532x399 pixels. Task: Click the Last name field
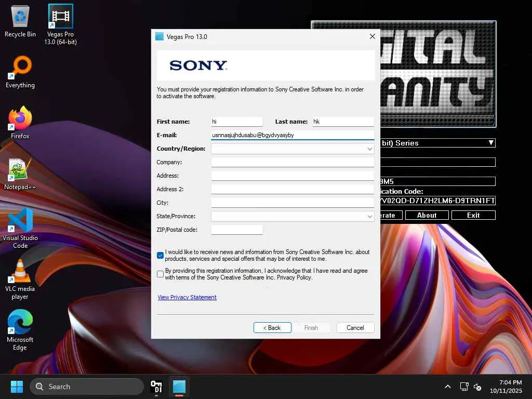pos(343,122)
